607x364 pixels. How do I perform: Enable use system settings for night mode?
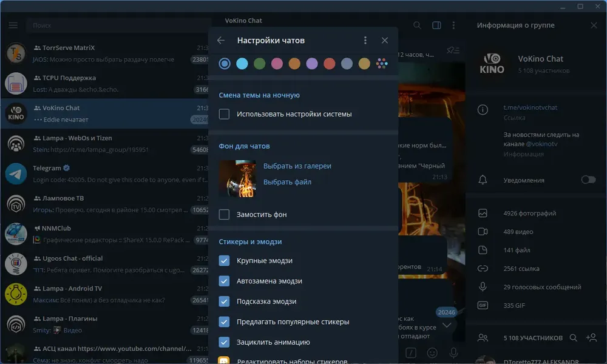(224, 114)
